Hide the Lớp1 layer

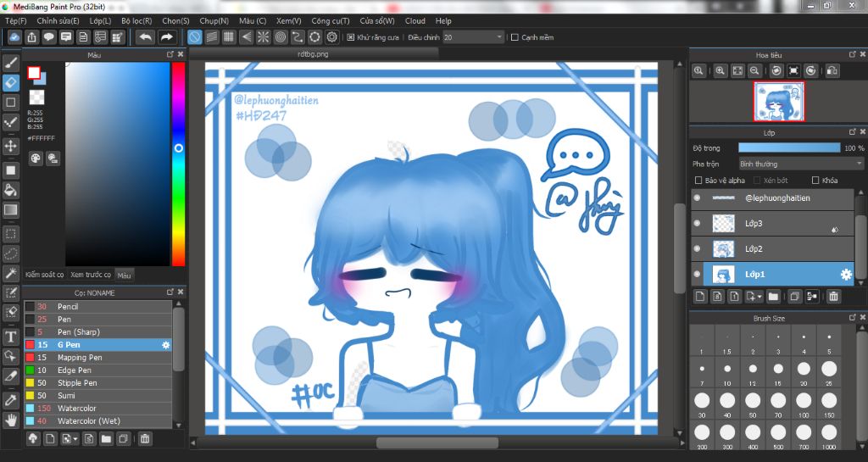[697, 275]
